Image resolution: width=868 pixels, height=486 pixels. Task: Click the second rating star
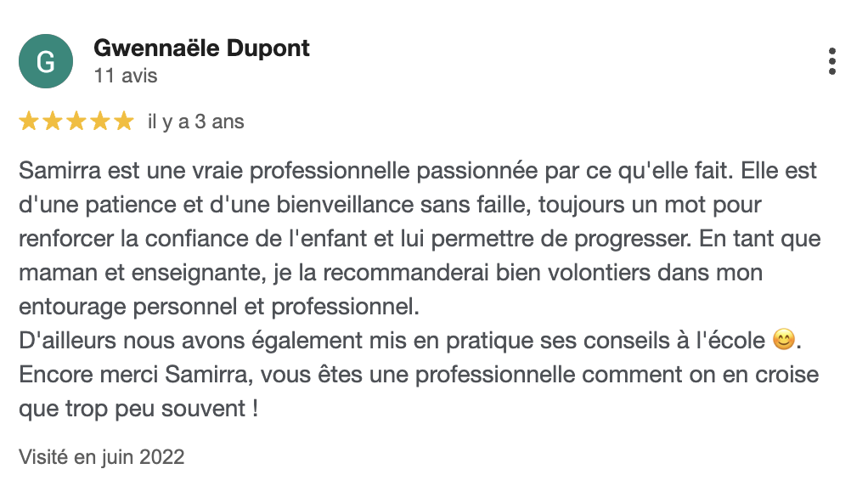pyautogui.click(x=53, y=121)
